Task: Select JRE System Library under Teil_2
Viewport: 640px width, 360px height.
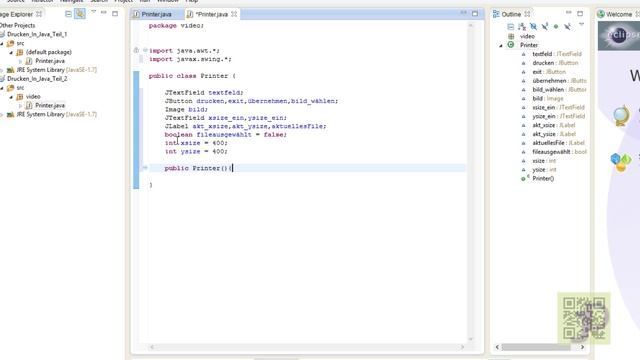Action: click(56, 114)
